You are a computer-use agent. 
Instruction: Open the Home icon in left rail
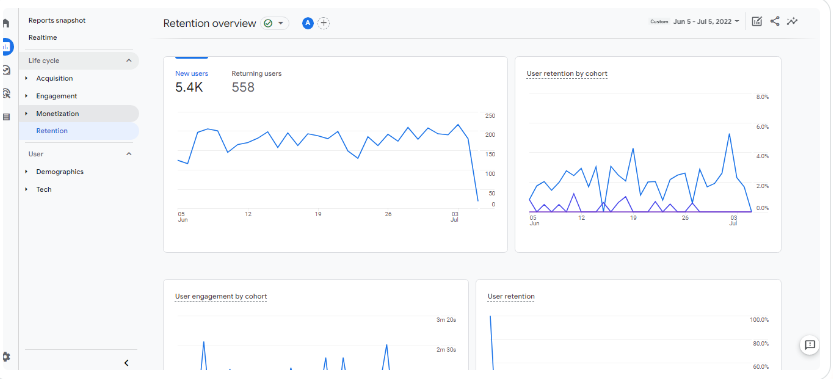click(6, 23)
